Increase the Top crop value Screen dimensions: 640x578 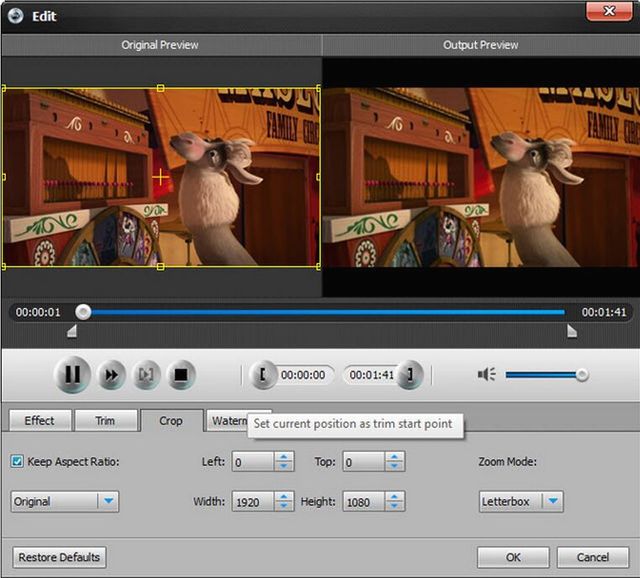pyautogui.click(x=395, y=457)
